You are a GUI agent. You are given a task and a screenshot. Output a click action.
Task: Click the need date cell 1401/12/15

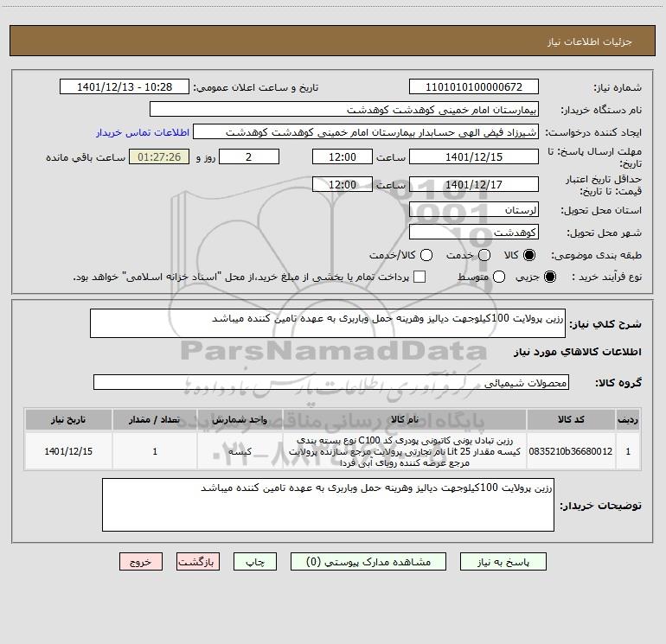tap(68, 451)
